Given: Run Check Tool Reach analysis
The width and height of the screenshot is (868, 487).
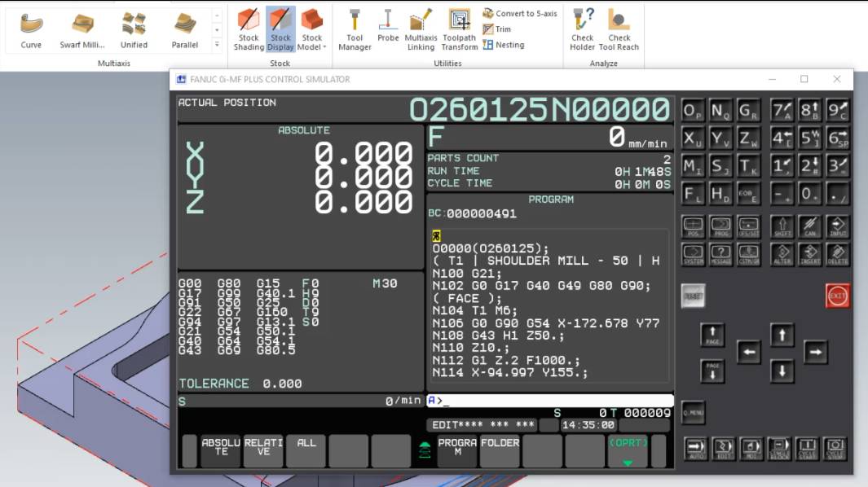Looking at the screenshot, I should 619,30.
